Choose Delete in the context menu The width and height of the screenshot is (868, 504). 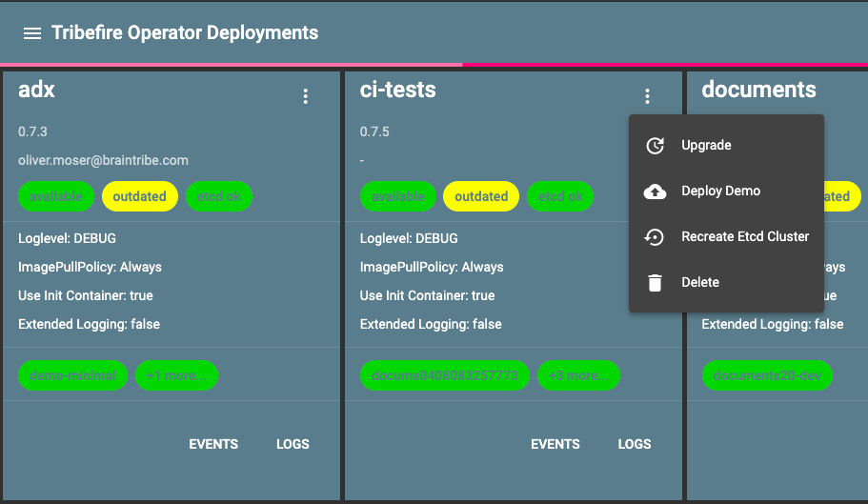tap(700, 283)
